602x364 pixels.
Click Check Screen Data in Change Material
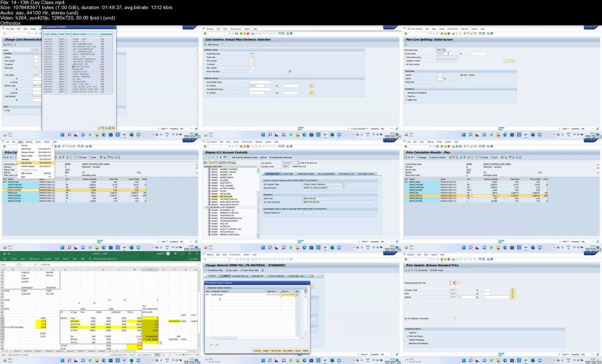249,270
